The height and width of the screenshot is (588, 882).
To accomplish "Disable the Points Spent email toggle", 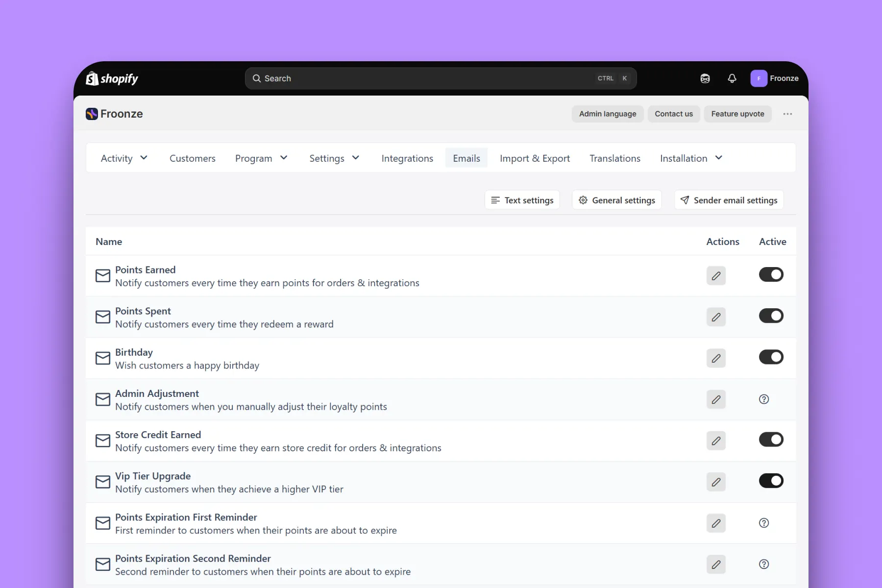I will coord(771,316).
